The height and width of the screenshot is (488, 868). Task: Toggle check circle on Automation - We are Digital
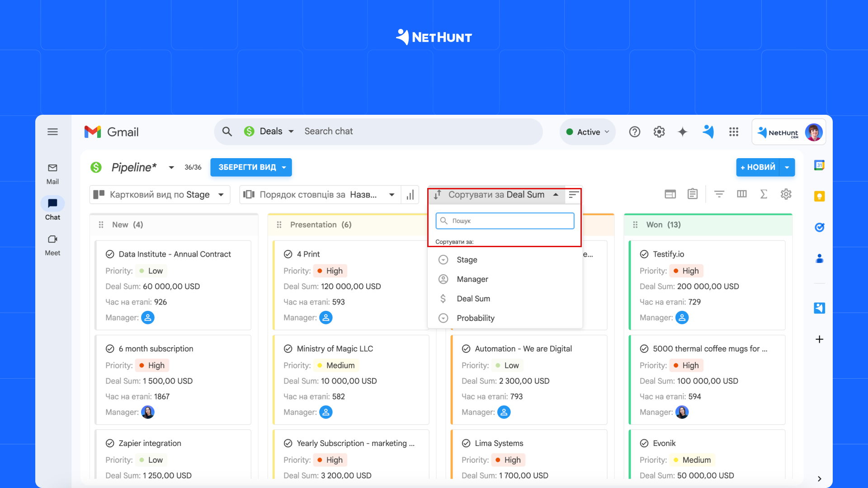point(466,349)
